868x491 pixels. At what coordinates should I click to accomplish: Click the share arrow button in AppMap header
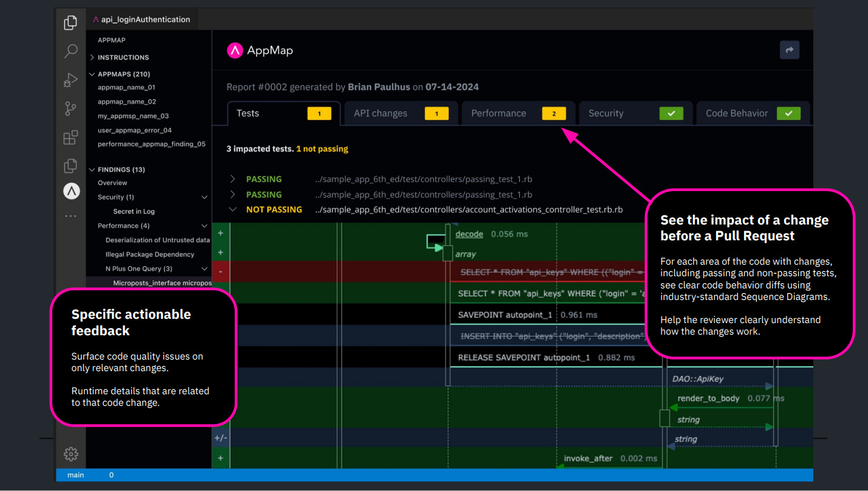click(790, 50)
